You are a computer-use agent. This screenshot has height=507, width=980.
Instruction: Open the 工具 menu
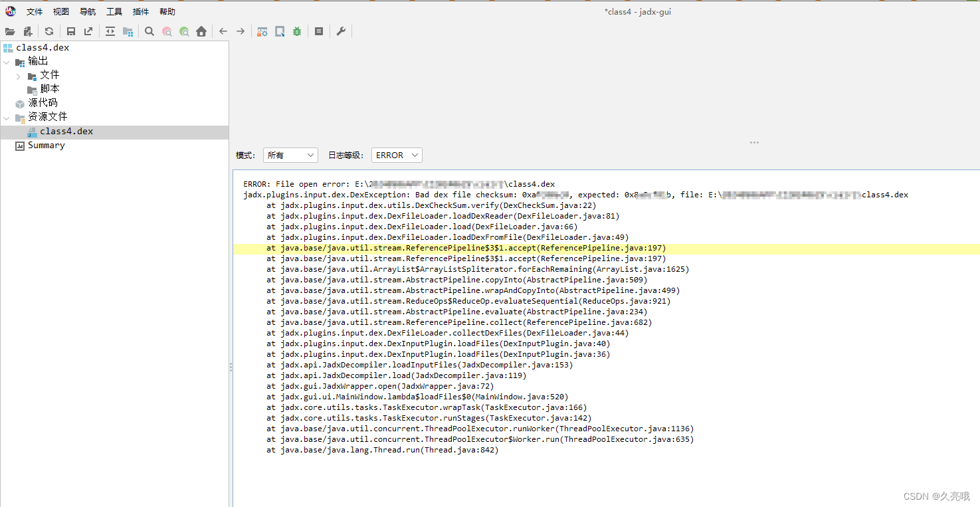click(x=114, y=12)
